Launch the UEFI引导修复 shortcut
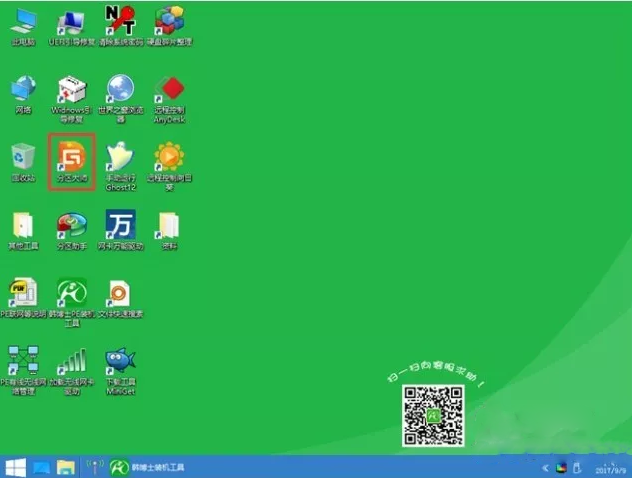The width and height of the screenshot is (632, 478). coord(71,22)
